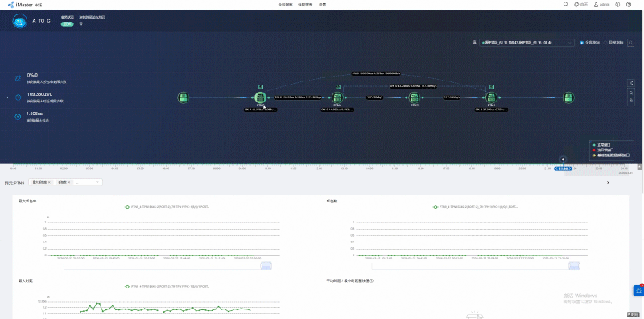Click the small badge icon above PTN4

tap(337, 87)
